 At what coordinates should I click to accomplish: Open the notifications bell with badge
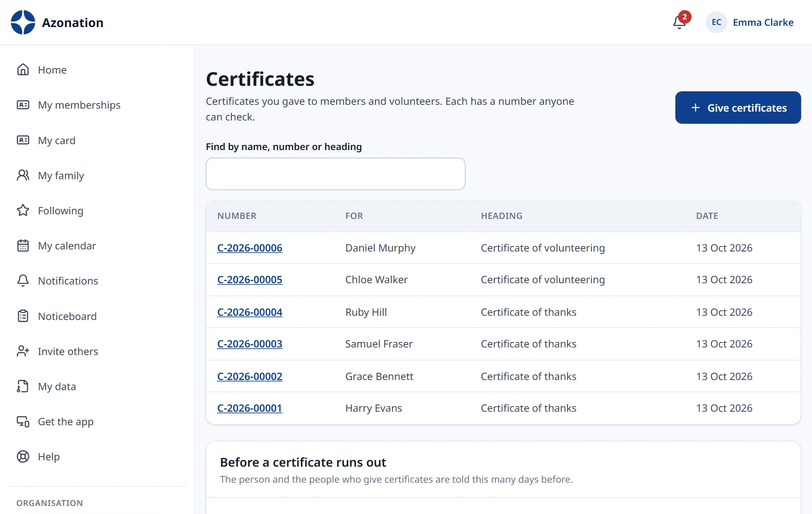tap(681, 21)
